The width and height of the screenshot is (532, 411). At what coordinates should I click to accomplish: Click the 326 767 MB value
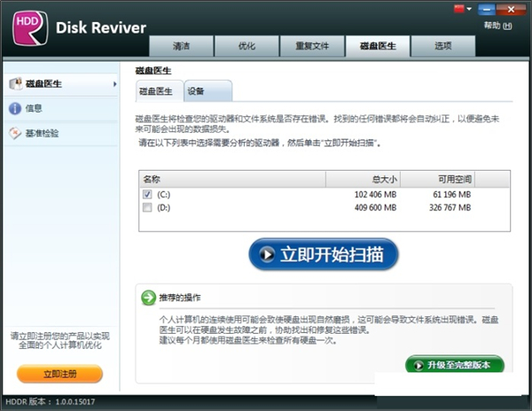point(450,207)
